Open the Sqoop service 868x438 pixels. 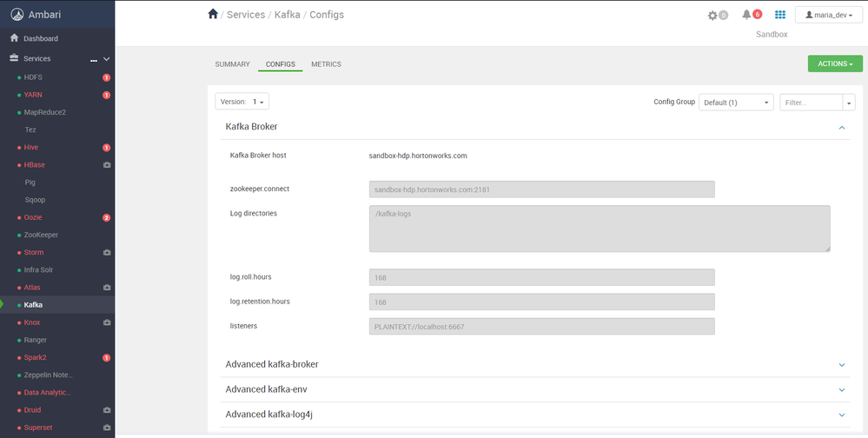pyautogui.click(x=35, y=200)
